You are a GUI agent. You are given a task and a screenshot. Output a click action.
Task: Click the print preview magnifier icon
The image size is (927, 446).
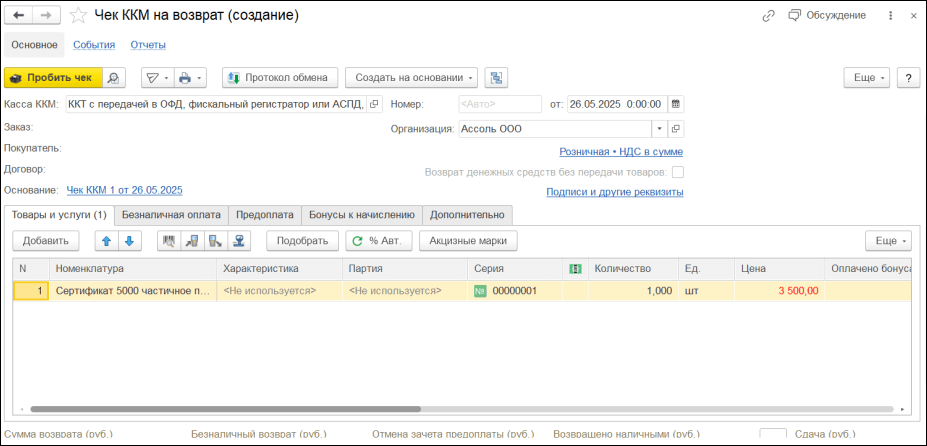116,78
